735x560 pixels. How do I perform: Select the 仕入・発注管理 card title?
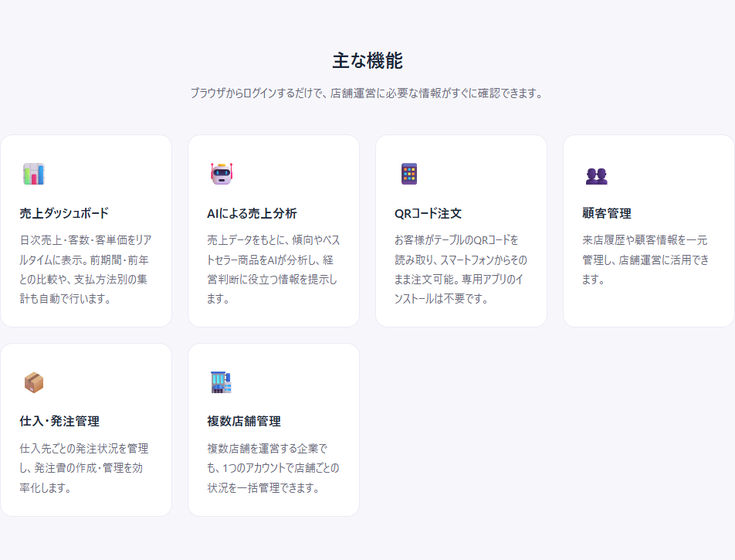pos(59,421)
